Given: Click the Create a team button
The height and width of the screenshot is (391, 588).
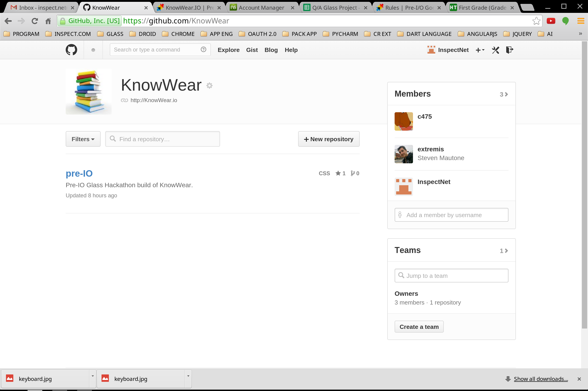Looking at the screenshot, I should (419, 327).
